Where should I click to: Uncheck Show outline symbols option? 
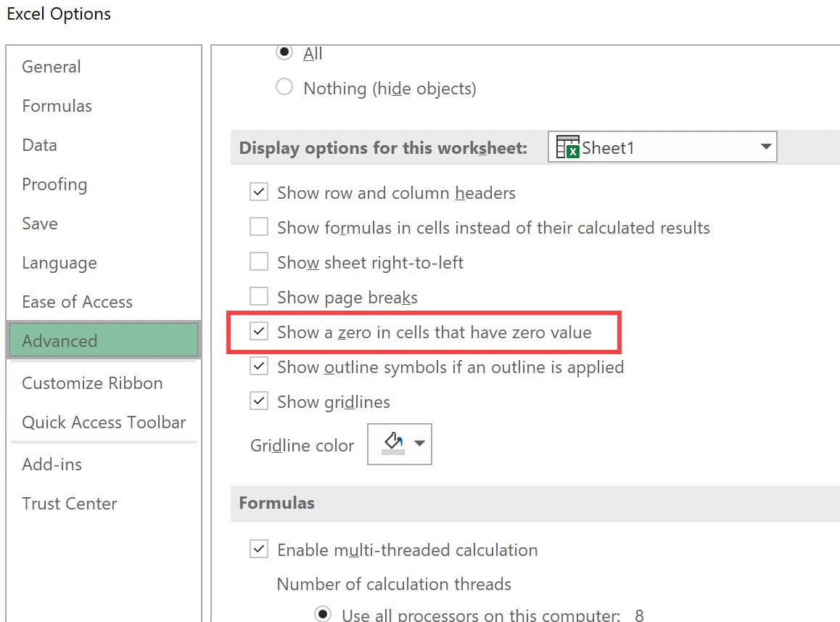(x=259, y=367)
